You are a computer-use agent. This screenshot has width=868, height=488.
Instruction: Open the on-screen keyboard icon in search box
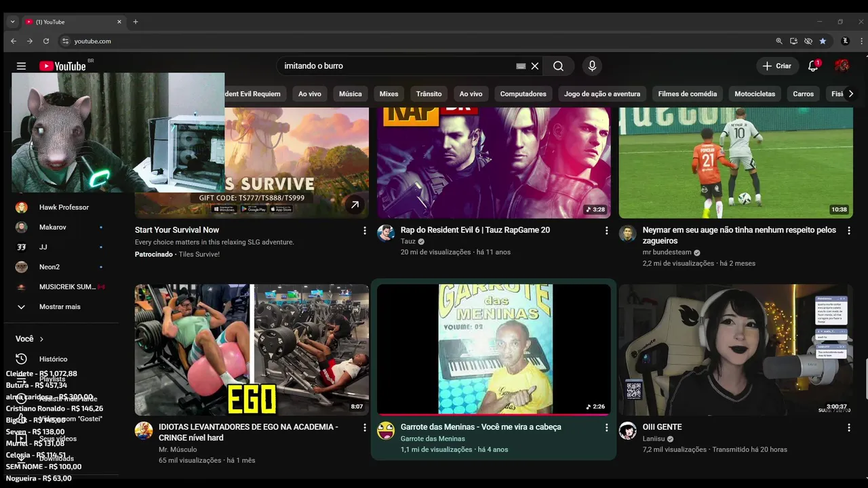[521, 66]
